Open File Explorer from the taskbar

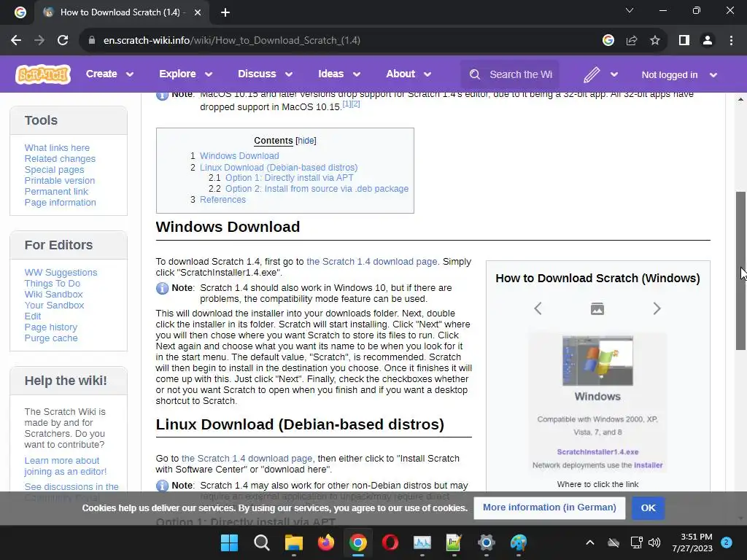pyautogui.click(x=293, y=542)
